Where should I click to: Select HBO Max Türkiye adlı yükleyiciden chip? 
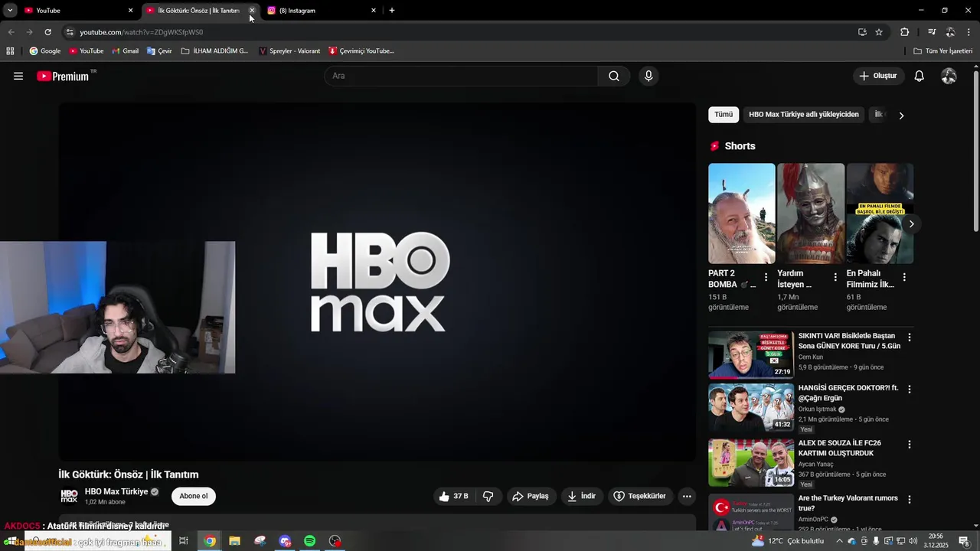[x=804, y=115]
